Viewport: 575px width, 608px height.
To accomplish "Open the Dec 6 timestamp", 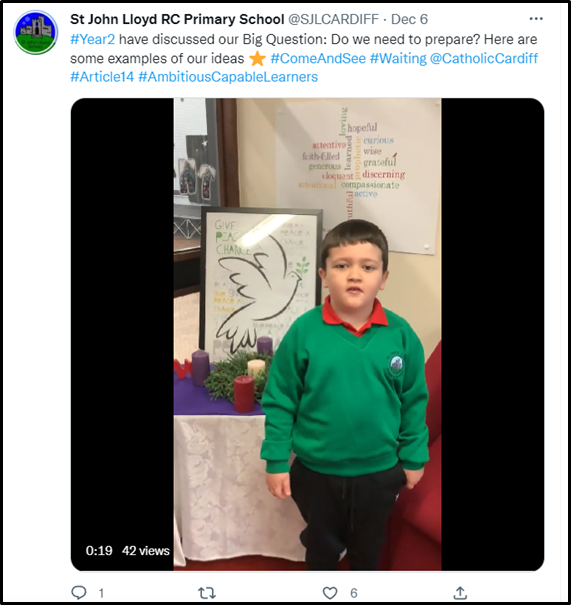I will point(411,19).
